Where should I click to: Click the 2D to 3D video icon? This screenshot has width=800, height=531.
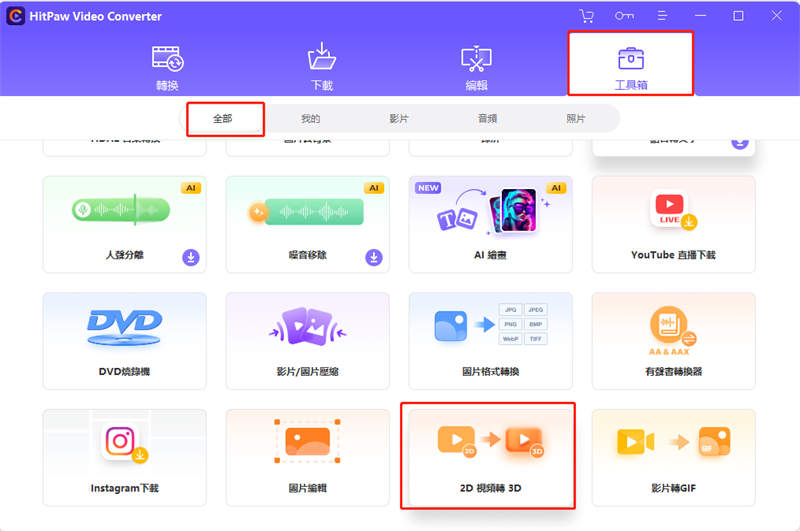pos(491,441)
